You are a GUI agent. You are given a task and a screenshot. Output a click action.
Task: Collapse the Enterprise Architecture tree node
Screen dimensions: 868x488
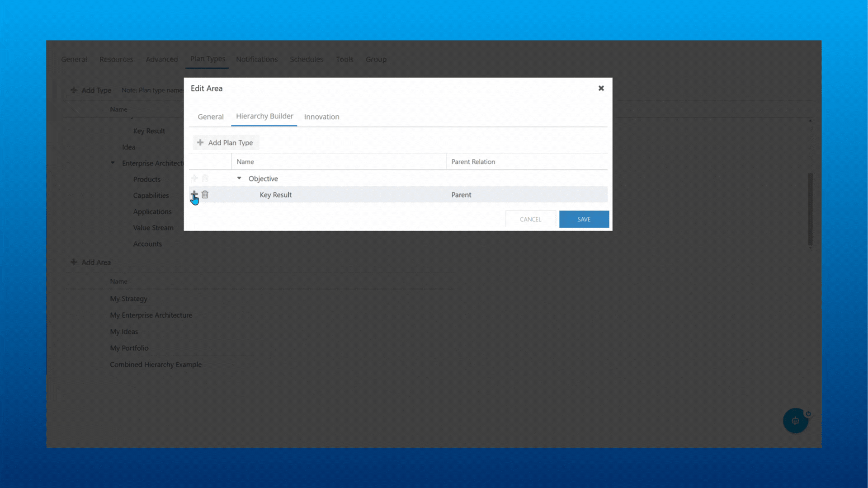coord(113,163)
